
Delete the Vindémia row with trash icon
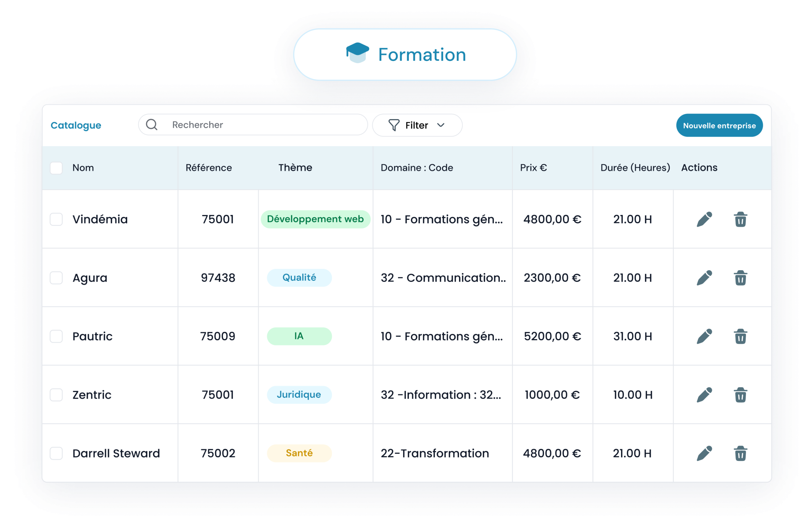pyautogui.click(x=740, y=219)
